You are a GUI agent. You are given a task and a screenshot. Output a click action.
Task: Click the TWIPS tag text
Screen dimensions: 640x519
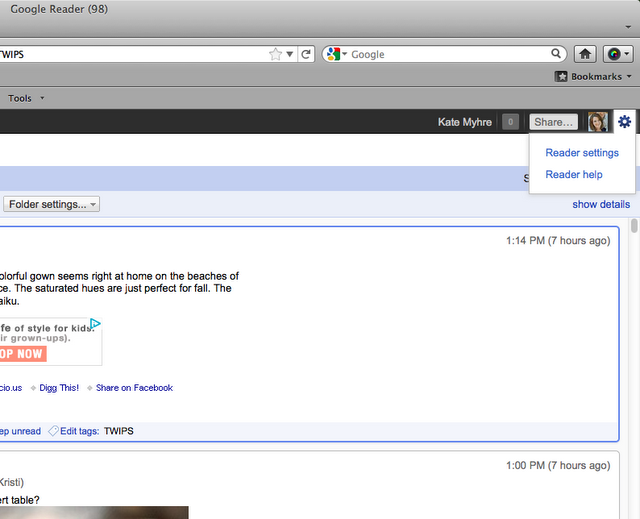119,431
